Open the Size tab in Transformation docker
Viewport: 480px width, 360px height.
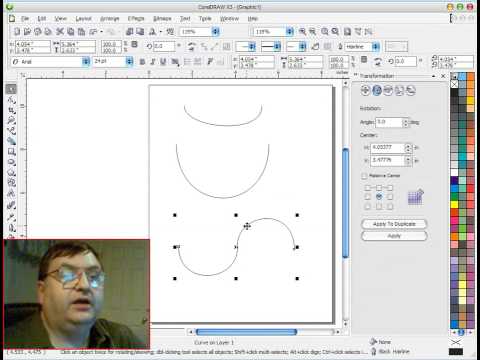click(399, 90)
